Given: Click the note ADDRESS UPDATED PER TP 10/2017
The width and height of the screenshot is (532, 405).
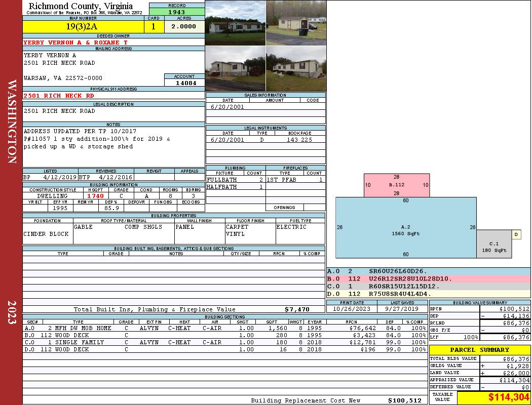Looking at the screenshot, I should (x=80, y=131).
